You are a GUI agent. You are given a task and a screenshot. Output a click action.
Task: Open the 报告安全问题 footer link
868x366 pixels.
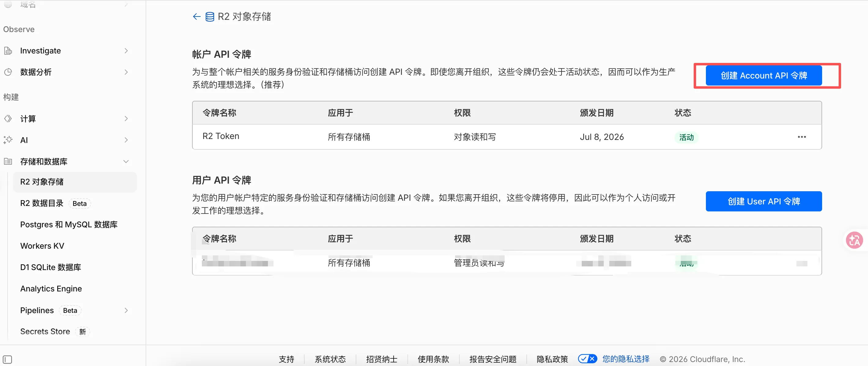(493, 359)
